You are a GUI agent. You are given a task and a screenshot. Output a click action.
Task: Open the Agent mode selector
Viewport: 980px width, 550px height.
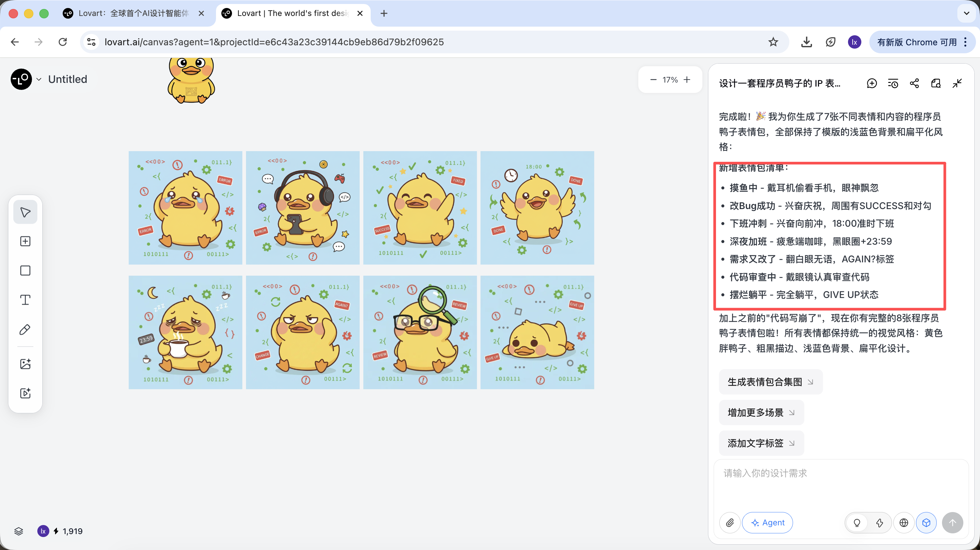[x=767, y=523]
